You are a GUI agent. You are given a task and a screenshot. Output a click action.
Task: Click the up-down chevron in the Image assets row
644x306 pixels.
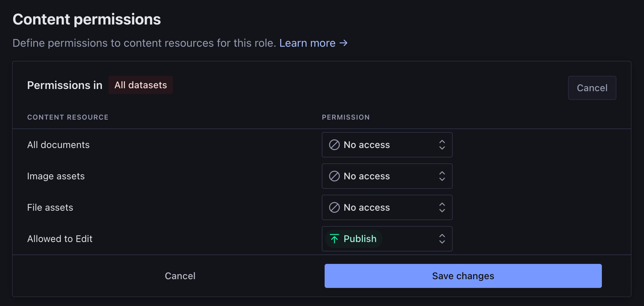pos(442,176)
